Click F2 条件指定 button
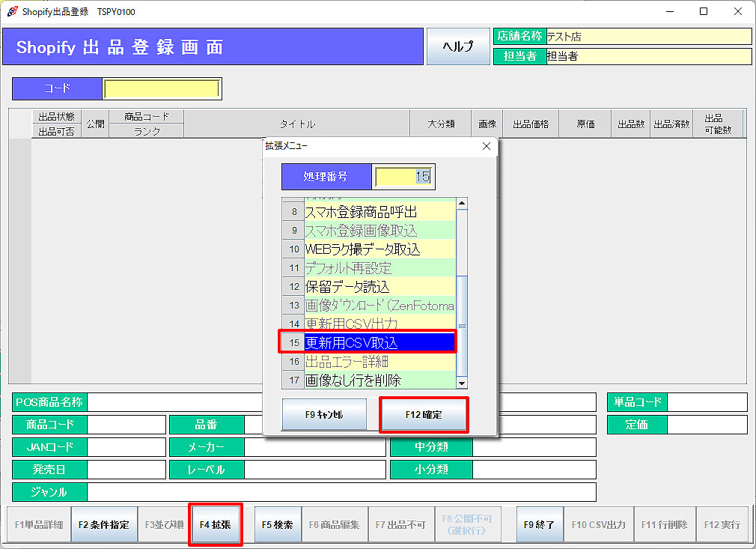This screenshot has width=756, height=549. click(104, 524)
